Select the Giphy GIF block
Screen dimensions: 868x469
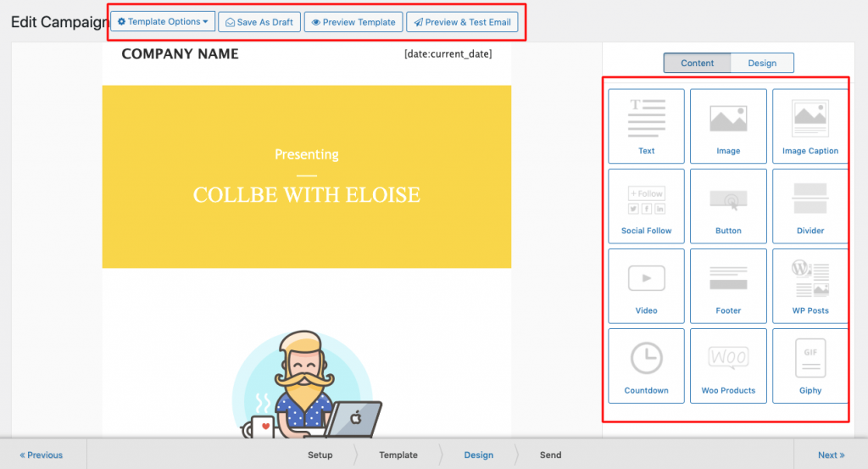(x=810, y=366)
